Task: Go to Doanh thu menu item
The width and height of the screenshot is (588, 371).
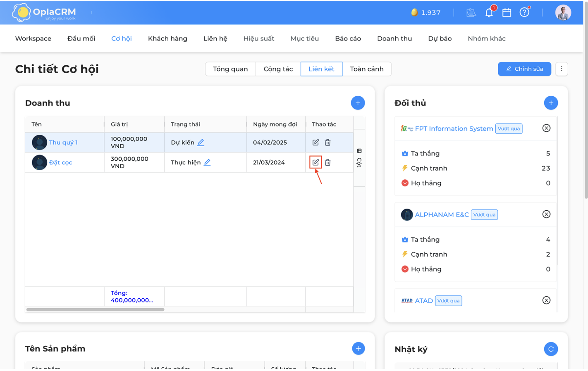Action: [394, 38]
